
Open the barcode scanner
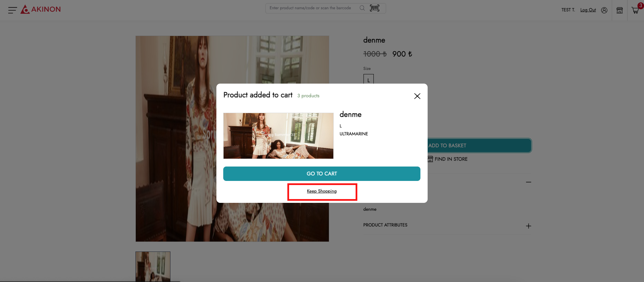click(x=374, y=8)
